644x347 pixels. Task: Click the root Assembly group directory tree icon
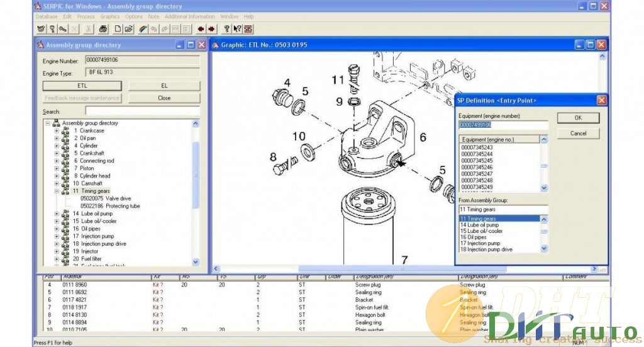(x=56, y=123)
